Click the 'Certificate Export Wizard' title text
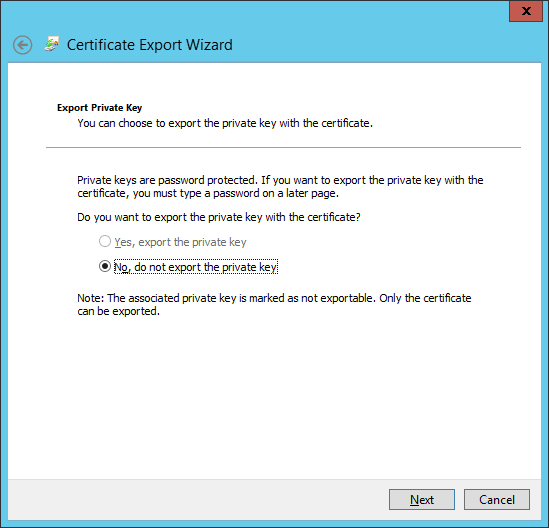This screenshot has height=528, width=549. pyautogui.click(x=150, y=45)
